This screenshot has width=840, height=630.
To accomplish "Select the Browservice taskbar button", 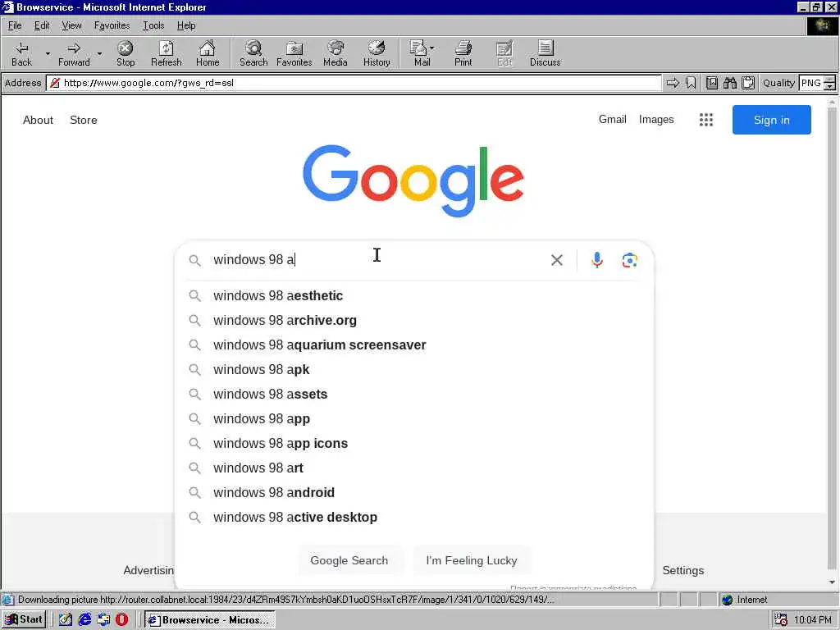I will pyautogui.click(x=210, y=620).
